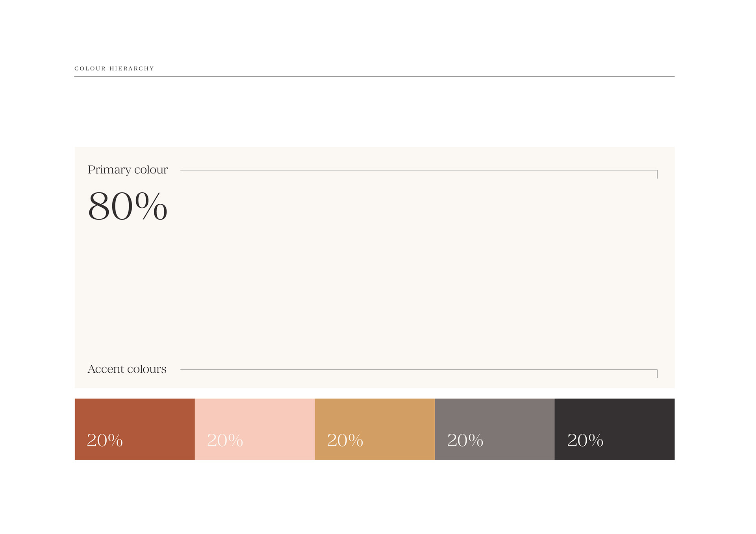
Task: Select the large 80% figure
Action: 128,206
